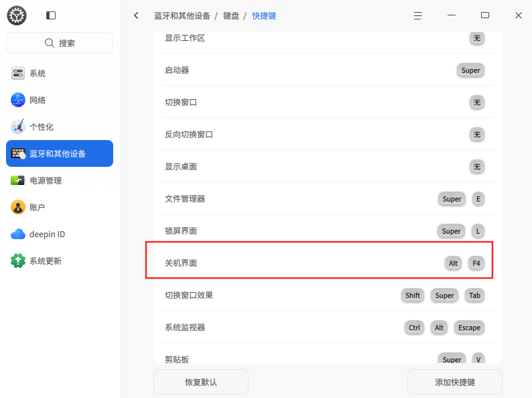The image size is (532, 398).
Task: Click the settings gear app icon
Action: coord(17,15)
